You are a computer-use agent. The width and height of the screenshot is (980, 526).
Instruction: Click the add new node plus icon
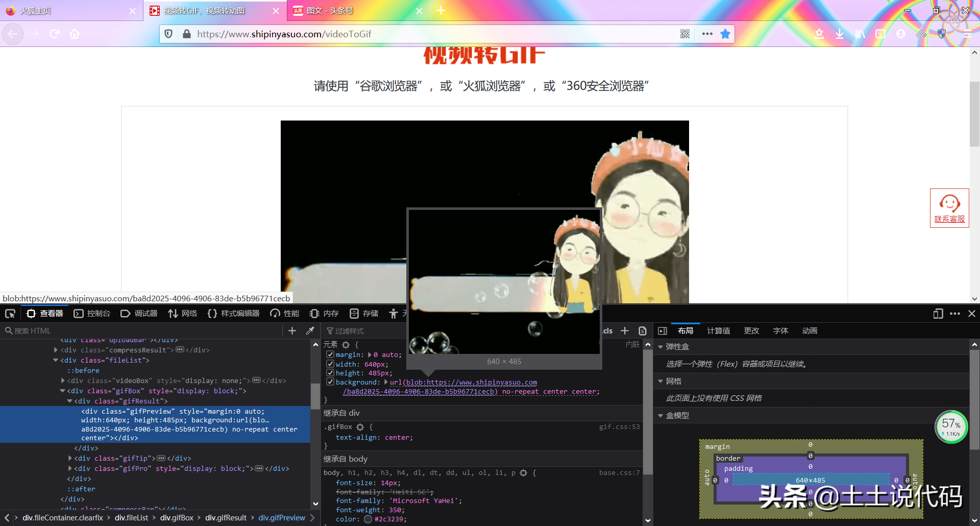[292, 331]
